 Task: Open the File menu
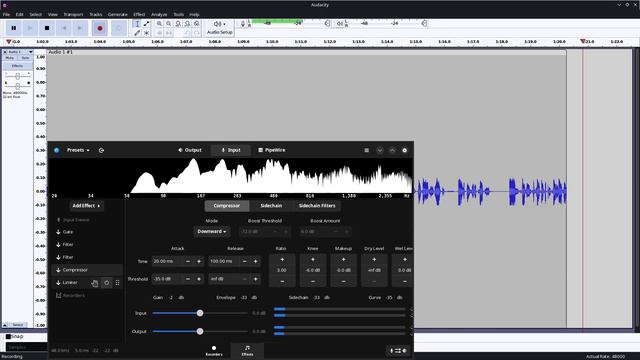point(7,14)
